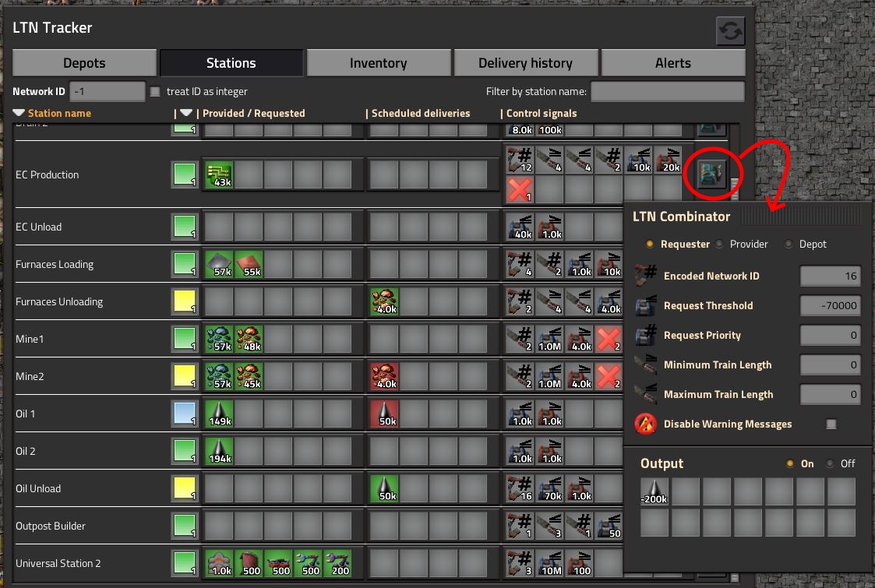The image size is (875, 588).
Task: Click Furnaces Loading 57k iron plate icon
Action: [219, 264]
